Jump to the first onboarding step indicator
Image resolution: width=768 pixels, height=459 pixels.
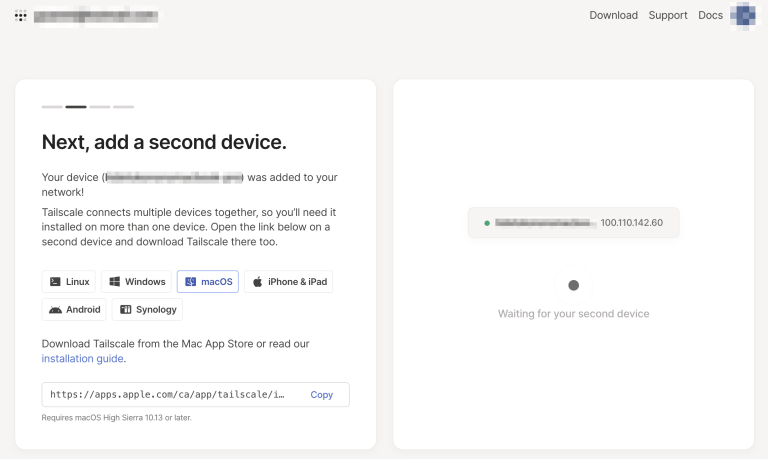point(52,106)
